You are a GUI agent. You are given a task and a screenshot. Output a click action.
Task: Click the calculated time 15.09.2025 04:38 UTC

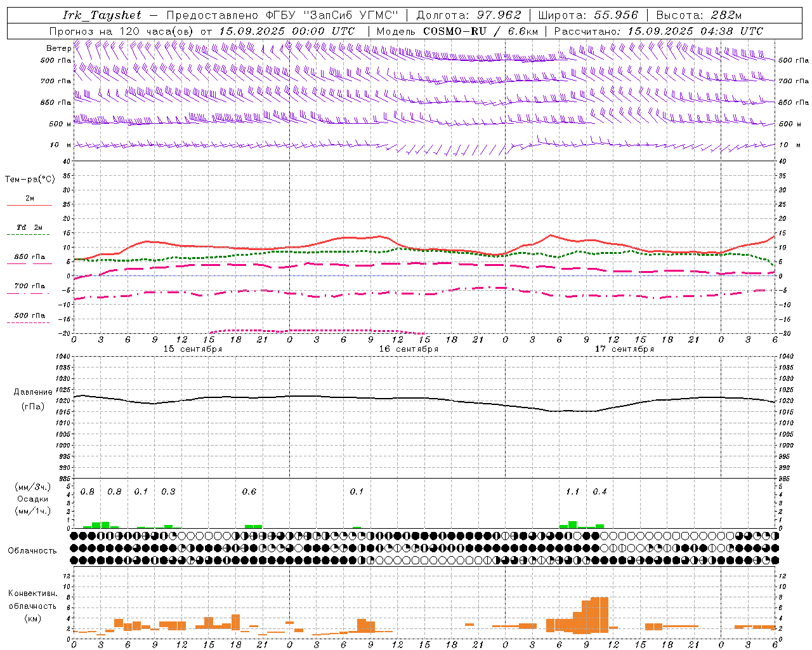(x=695, y=31)
